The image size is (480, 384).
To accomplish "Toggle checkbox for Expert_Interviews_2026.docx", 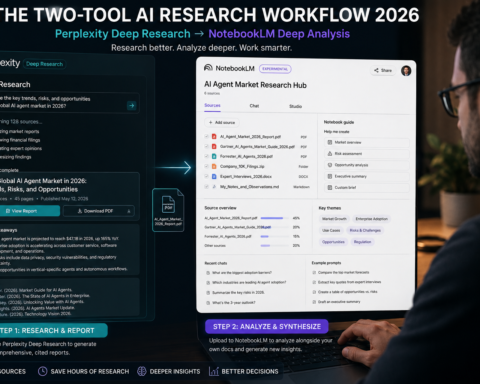I will 206,176.
